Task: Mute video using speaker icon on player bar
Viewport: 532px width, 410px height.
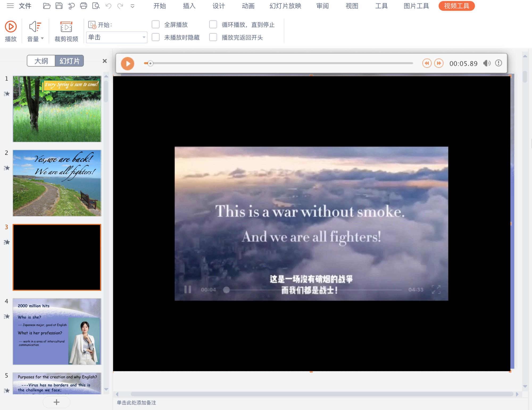Action: pyautogui.click(x=487, y=63)
